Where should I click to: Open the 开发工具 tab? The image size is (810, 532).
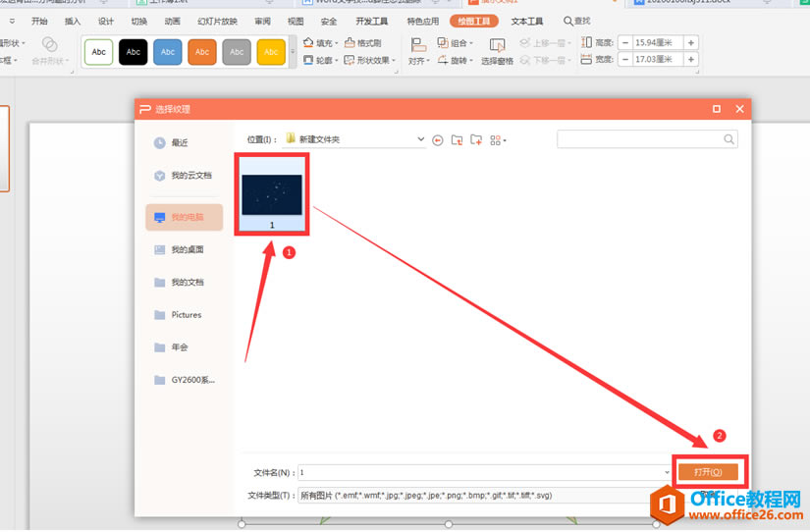371,22
